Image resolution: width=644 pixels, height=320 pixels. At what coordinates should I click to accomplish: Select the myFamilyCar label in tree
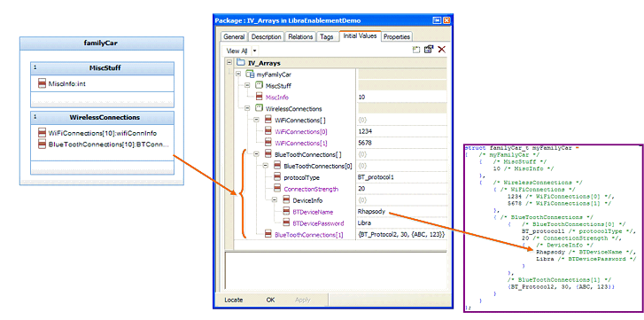[274, 74]
